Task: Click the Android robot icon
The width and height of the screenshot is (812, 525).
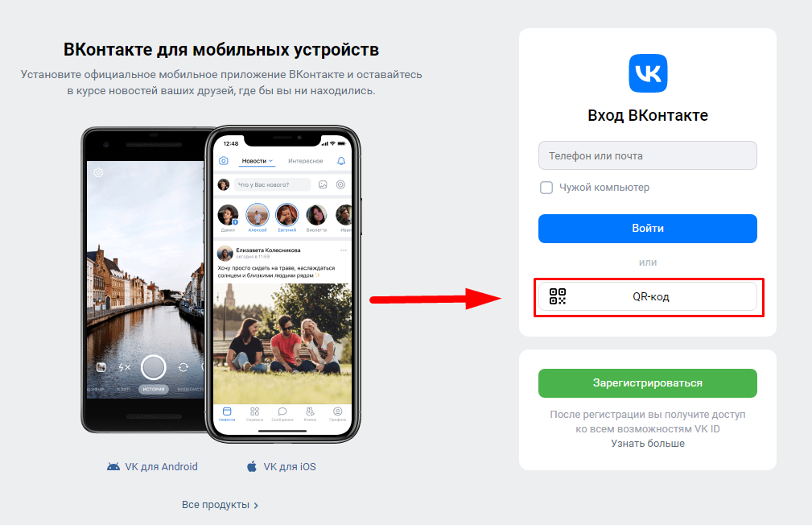Action: [x=113, y=466]
